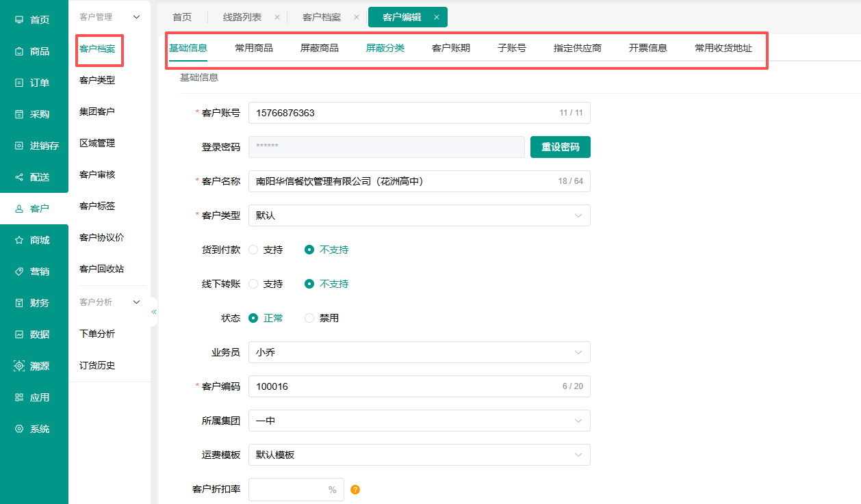
Task: Collapse the submenu with double-arrow handle
Action: [154, 312]
